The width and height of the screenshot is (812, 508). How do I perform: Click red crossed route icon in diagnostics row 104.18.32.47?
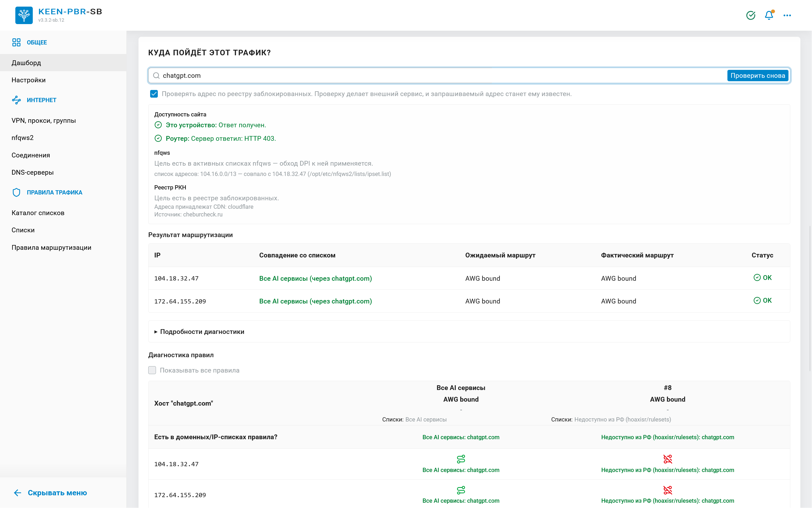668,459
